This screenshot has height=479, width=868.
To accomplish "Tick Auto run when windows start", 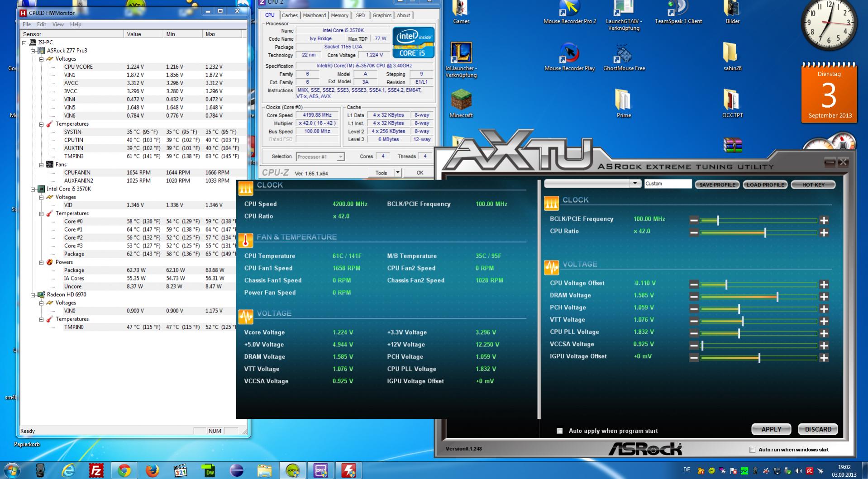I will point(752,450).
